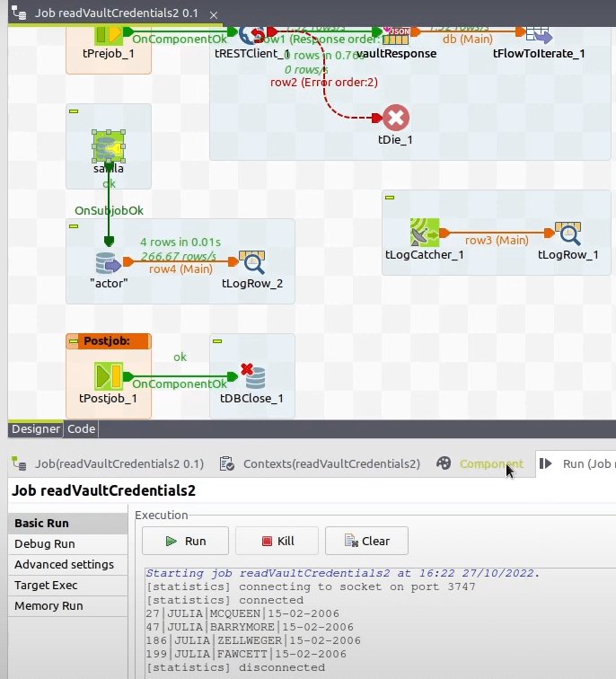Screen dimensions: 616x679
Task: Select the tFlowToIterate_1 component icon
Action: pos(540,36)
